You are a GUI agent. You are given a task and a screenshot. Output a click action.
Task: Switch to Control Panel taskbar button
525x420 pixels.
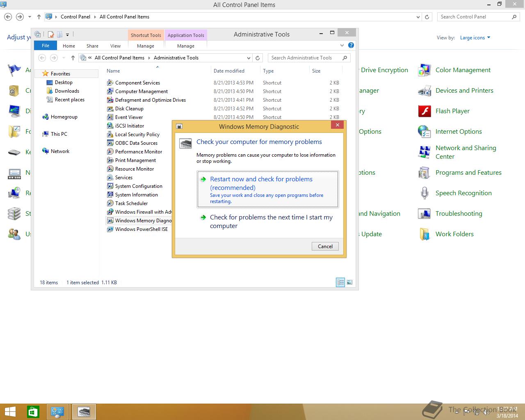pos(57,412)
